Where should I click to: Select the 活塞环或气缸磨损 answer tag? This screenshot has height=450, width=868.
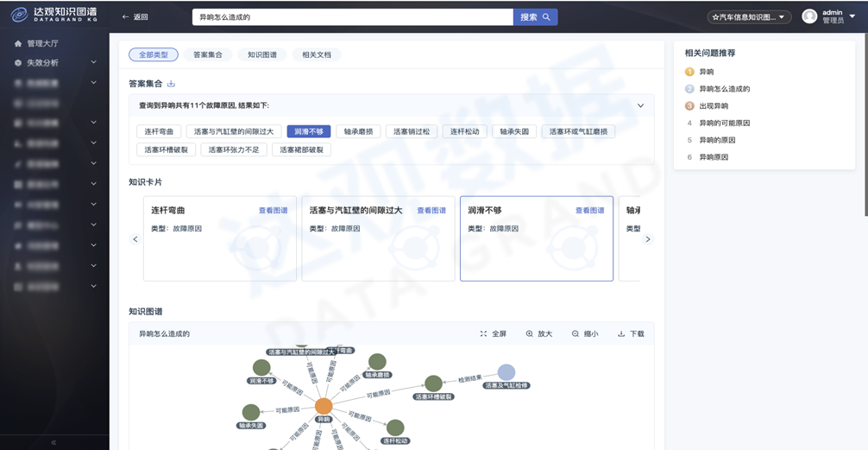click(578, 131)
